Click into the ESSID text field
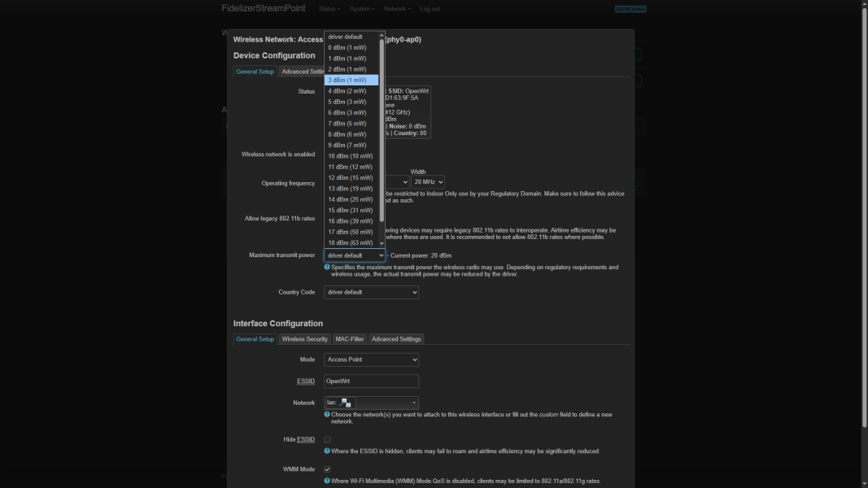The image size is (868, 488). [371, 381]
